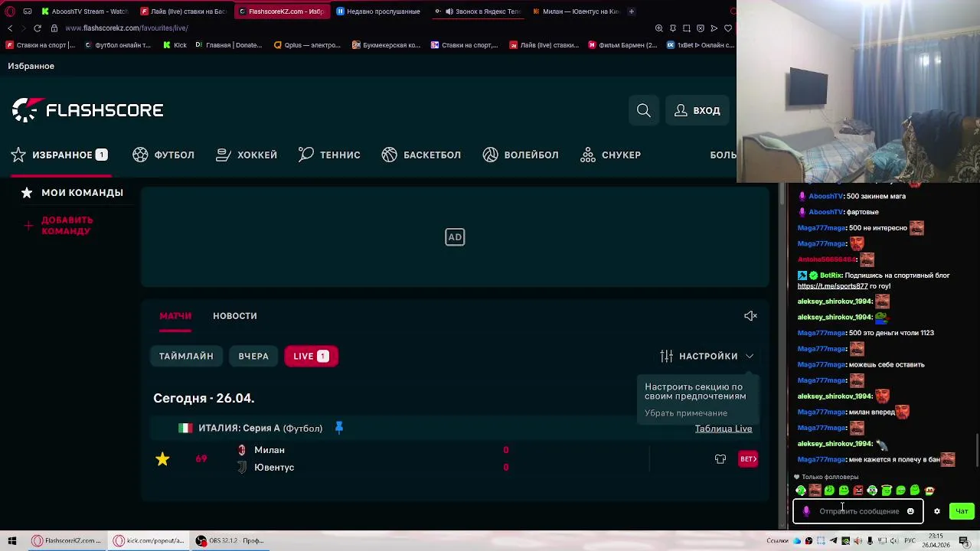Image resolution: width=980 pixels, height=551 pixels.
Task: Switch to the OBS 32.1.2 taskbar window
Action: [x=230, y=541]
